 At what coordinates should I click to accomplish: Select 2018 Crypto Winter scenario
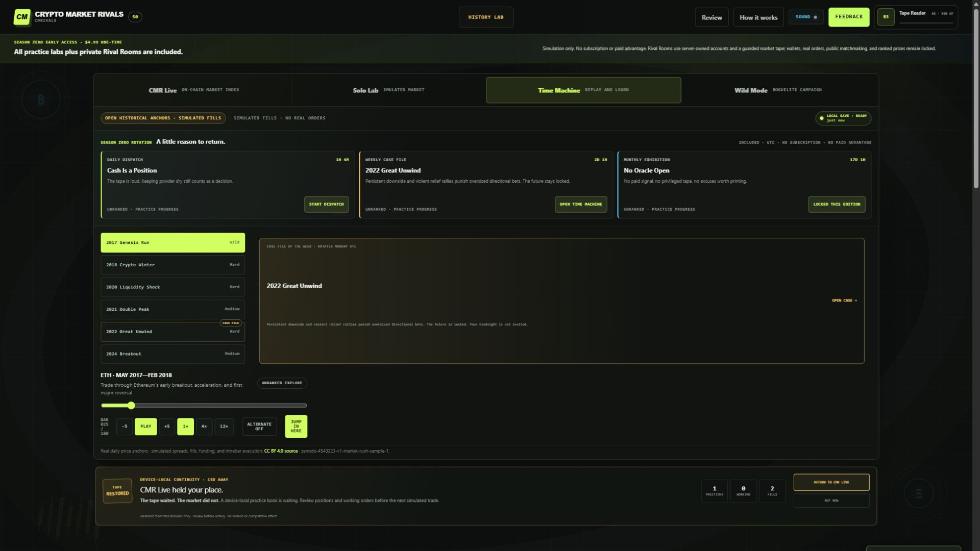(x=173, y=265)
